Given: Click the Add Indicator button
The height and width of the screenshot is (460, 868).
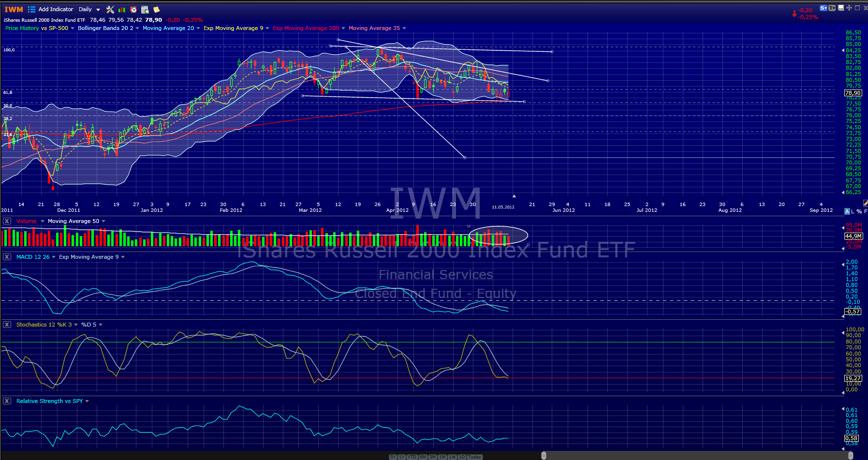Looking at the screenshot, I should (56, 9).
